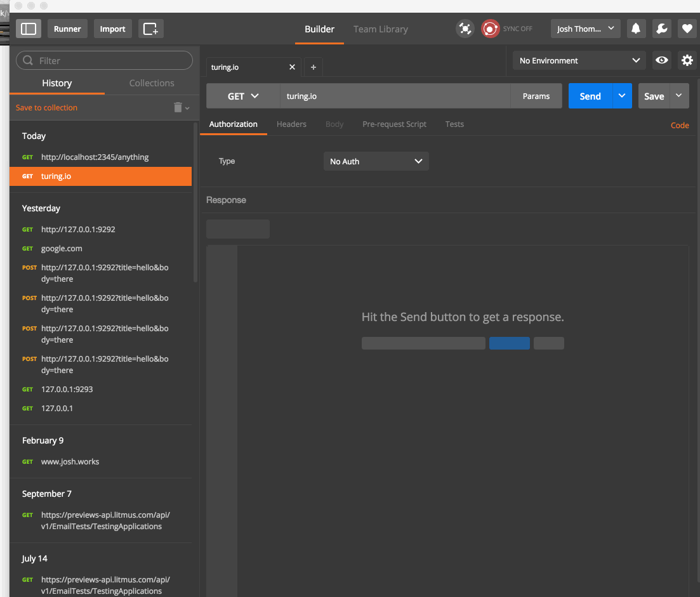This screenshot has width=700, height=597.
Task: Open settings via the wrench icon
Action: pos(661,29)
